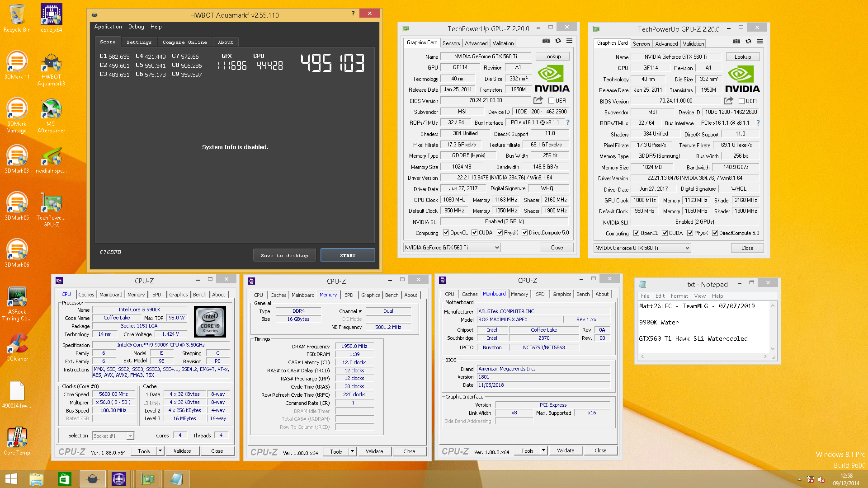
Task: Open Debug menu in Aquamark
Action: (x=136, y=27)
